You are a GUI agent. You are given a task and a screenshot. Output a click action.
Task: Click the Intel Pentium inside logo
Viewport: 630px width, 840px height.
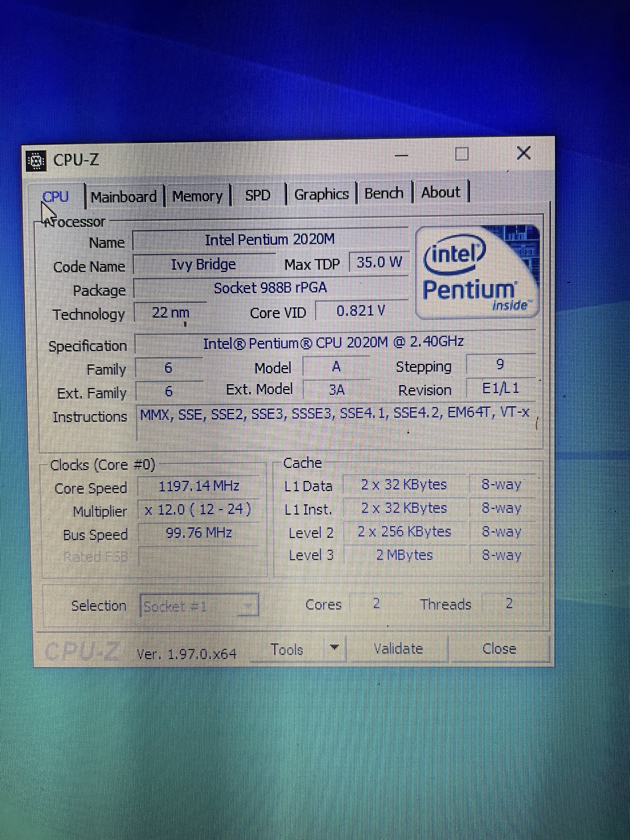point(477,273)
